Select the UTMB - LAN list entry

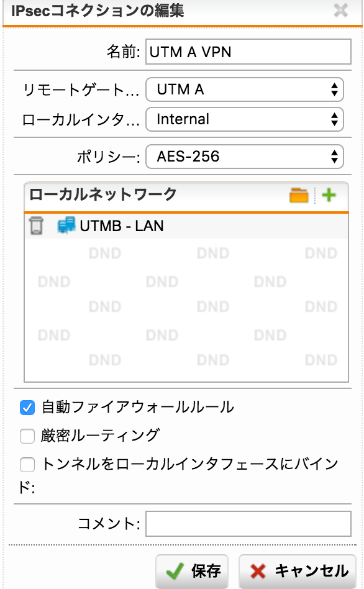pos(186,226)
